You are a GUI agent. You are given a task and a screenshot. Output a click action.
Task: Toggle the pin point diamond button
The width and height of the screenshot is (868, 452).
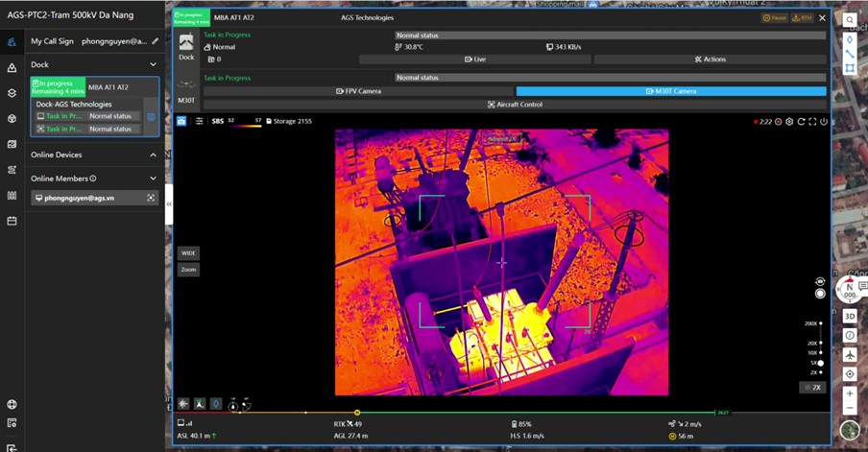tap(216, 404)
